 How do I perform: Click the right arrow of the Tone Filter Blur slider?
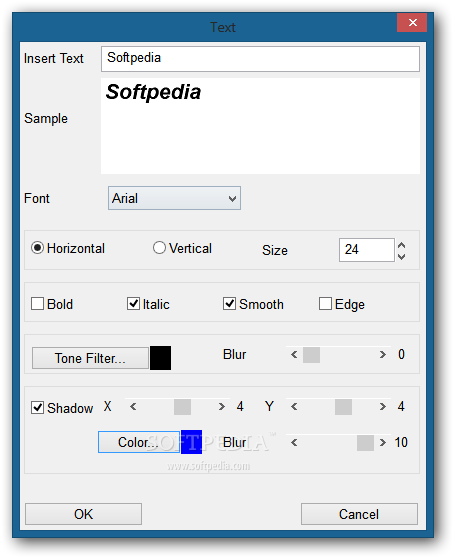(382, 354)
